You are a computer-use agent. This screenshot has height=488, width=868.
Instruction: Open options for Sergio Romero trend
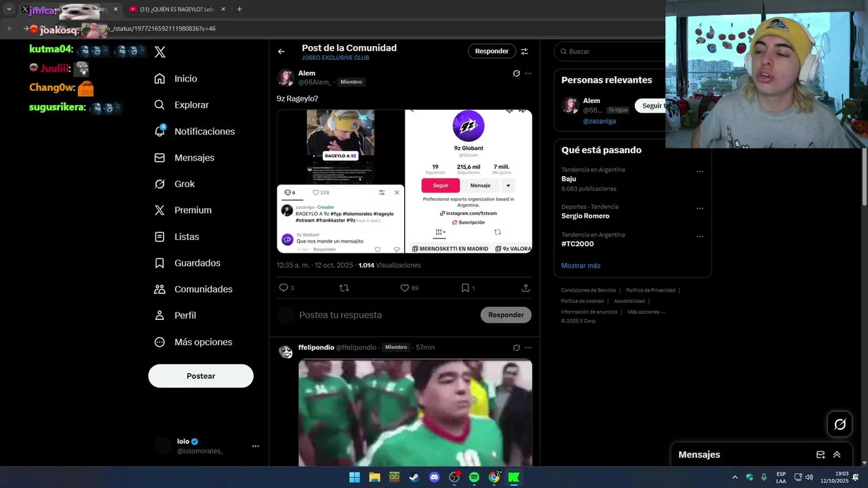click(x=700, y=209)
